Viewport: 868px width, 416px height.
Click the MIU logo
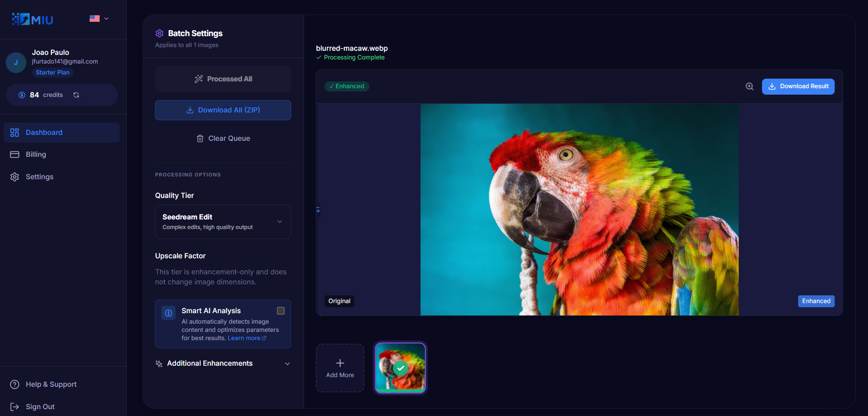point(32,19)
